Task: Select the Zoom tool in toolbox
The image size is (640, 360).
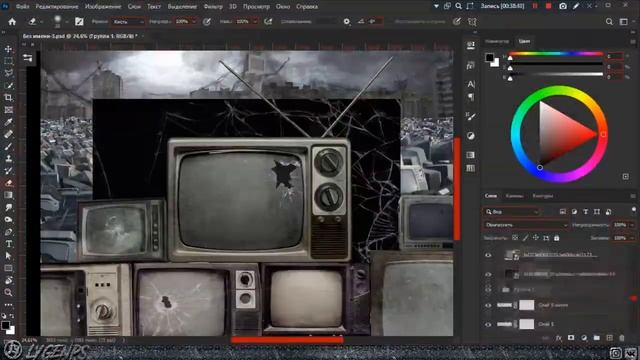Action: [x=8, y=292]
